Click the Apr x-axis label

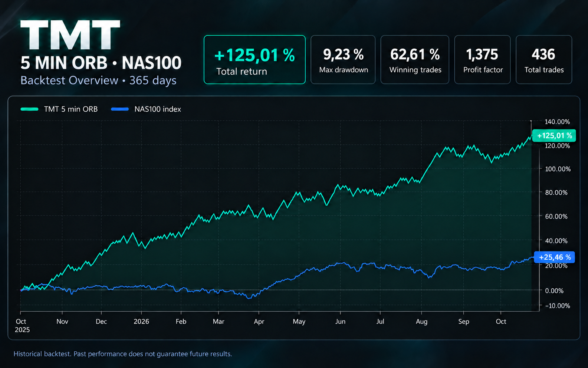(259, 322)
